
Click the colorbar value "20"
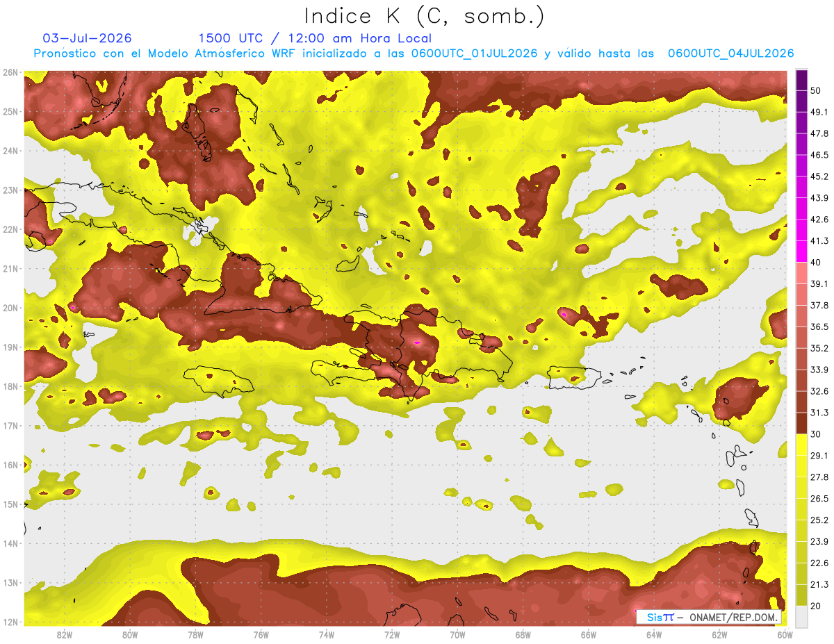pyautogui.click(x=816, y=606)
